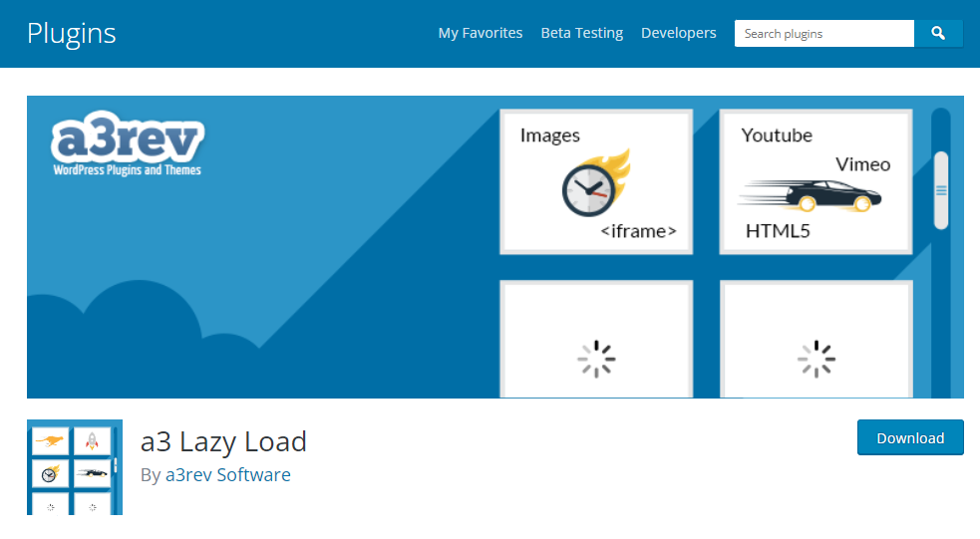Click the "HTML5" label in banner card

[778, 231]
